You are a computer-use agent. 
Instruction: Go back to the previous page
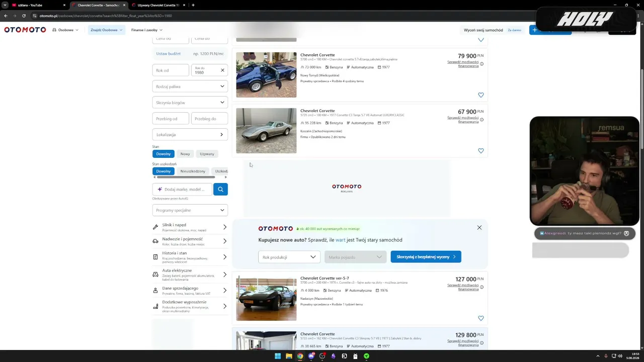tap(6, 16)
